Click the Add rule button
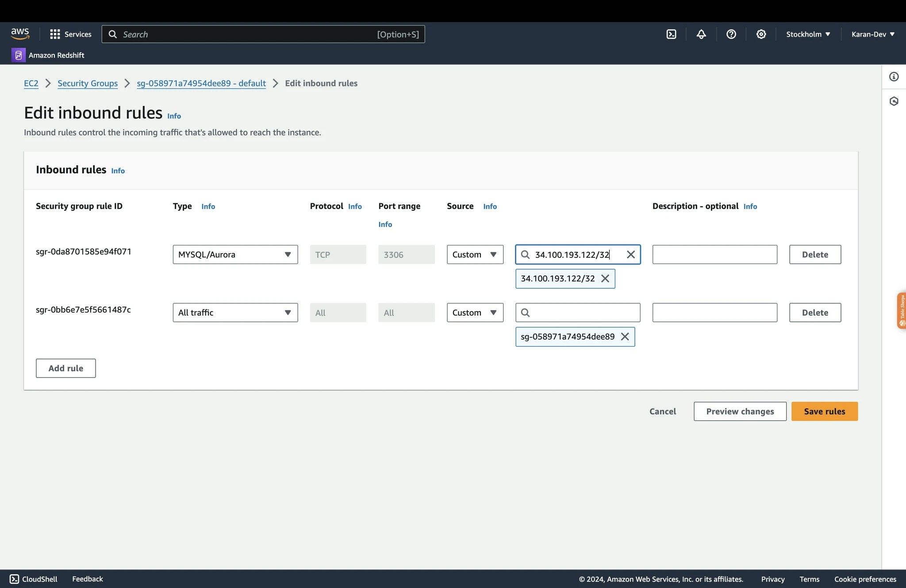The width and height of the screenshot is (906, 588). point(65,368)
